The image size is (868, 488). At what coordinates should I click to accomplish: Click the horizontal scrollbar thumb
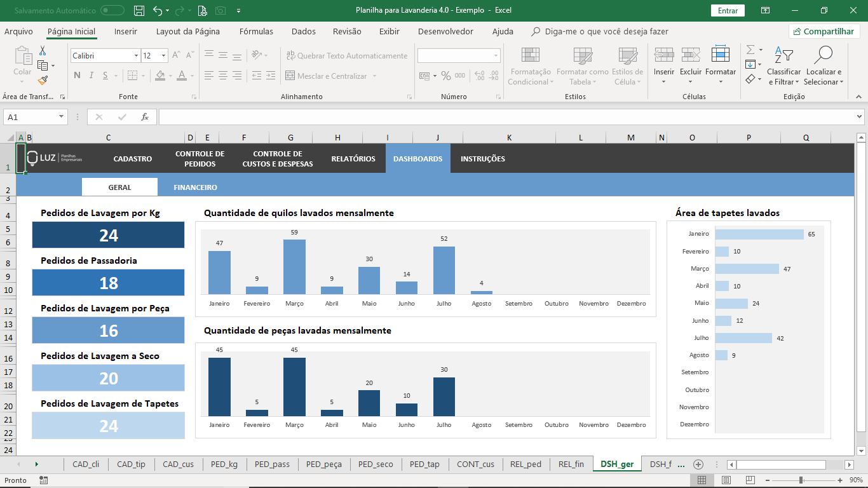point(781,464)
